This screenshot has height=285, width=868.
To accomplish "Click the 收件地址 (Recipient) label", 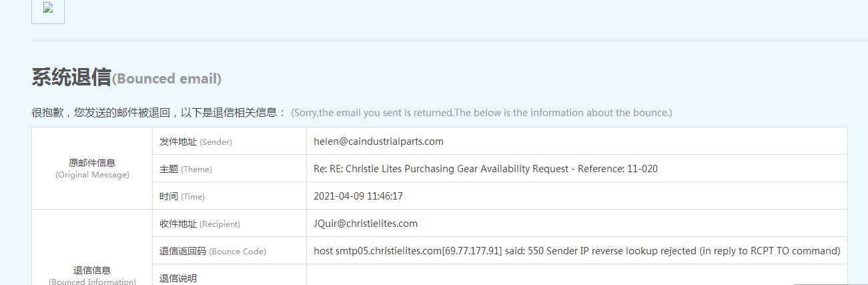I will coord(199,224).
